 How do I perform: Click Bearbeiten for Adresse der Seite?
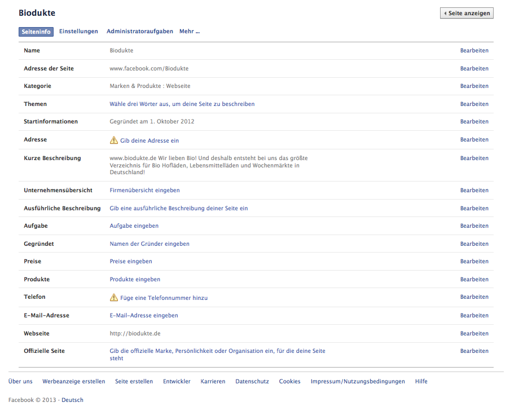pyautogui.click(x=474, y=68)
